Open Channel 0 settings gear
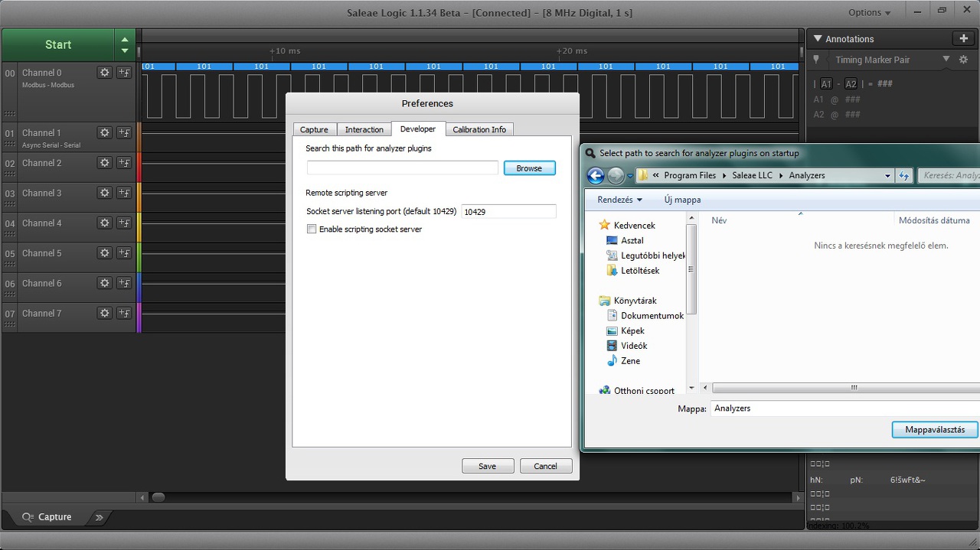The height and width of the screenshot is (550, 980). click(x=105, y=73)
